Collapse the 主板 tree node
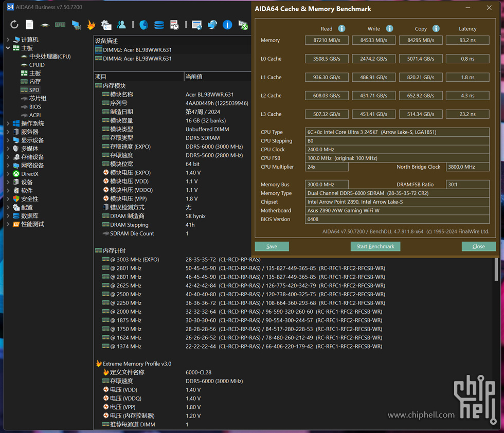Image resolution: width=504 pixels, height=433 pixels. tap(8, 48)
